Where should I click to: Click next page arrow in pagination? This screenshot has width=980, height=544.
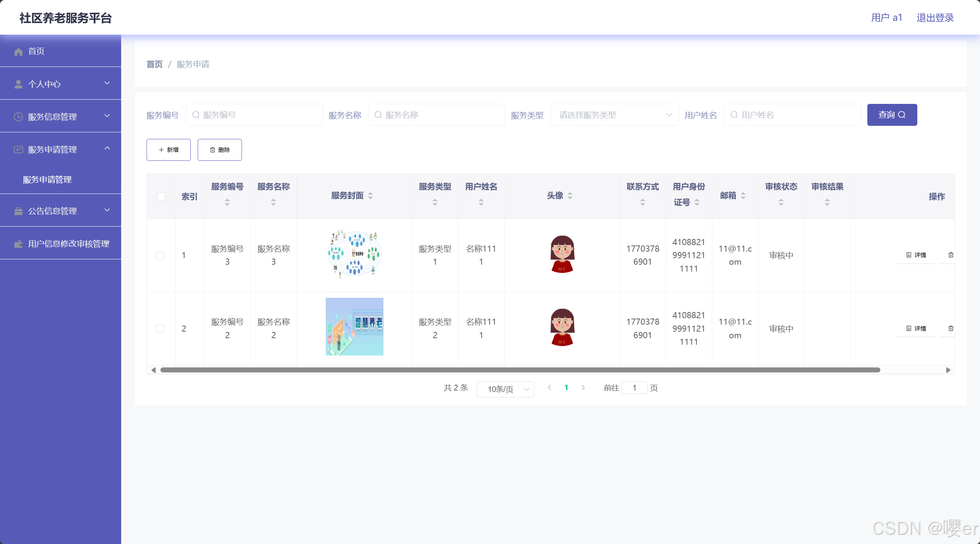(583, 388)
